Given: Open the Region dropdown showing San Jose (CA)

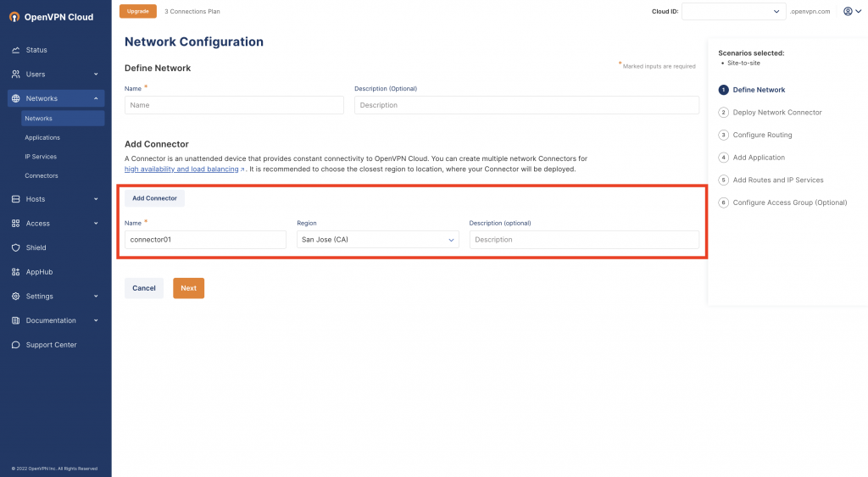Looking at the screenshot, I should point(377,240).
